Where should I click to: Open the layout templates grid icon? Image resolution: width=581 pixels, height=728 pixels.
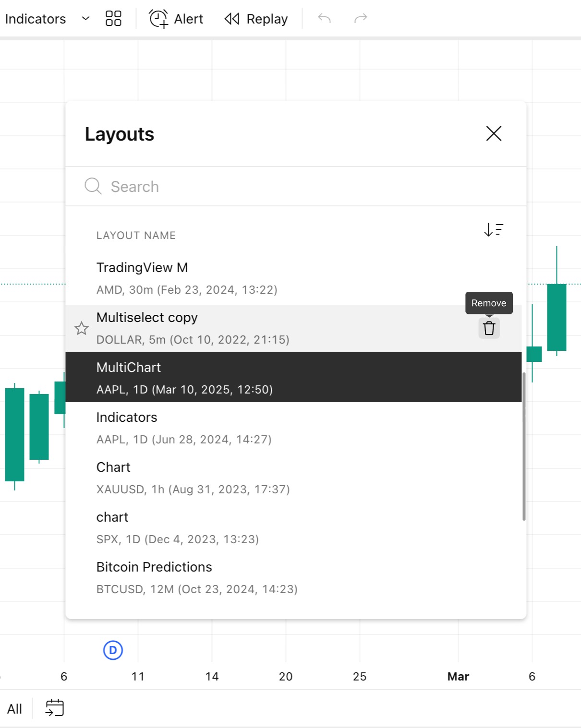coord(113,19)
